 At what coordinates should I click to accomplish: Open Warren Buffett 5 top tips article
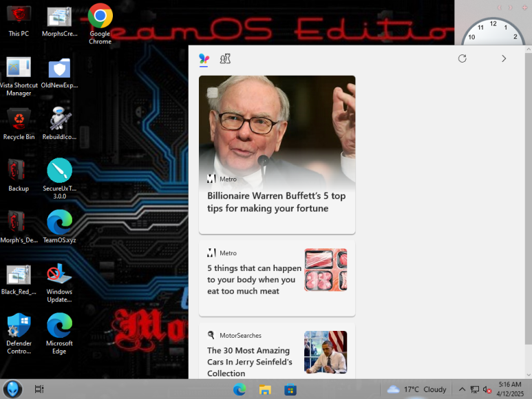coord(277,202)
